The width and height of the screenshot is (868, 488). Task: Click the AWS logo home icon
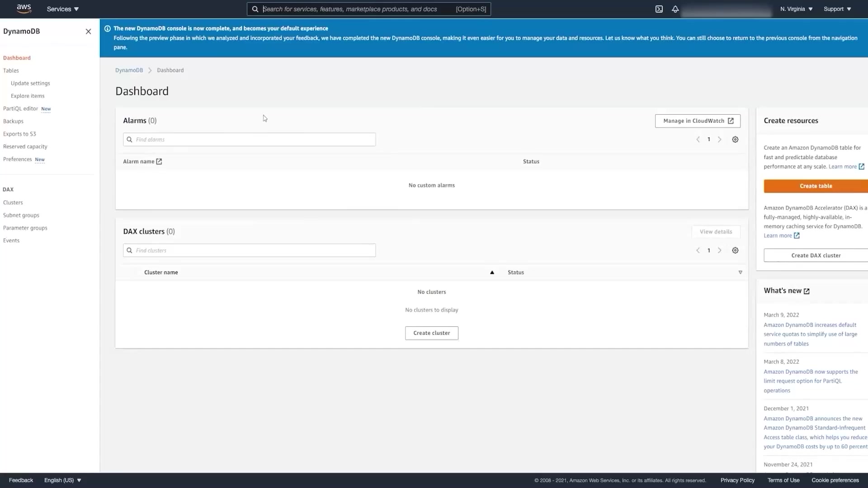pyautogui.click(x=24, y=9)
